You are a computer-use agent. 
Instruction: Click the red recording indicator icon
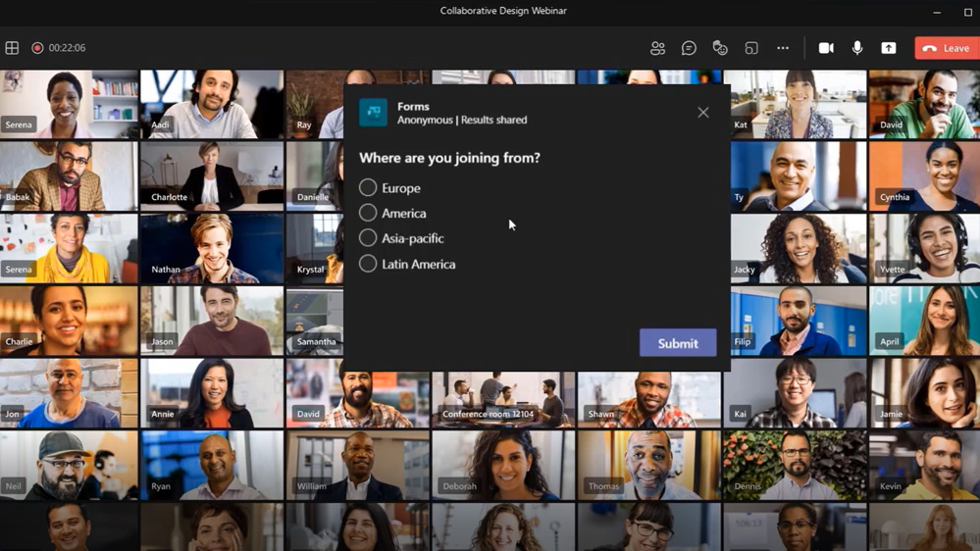37,47
